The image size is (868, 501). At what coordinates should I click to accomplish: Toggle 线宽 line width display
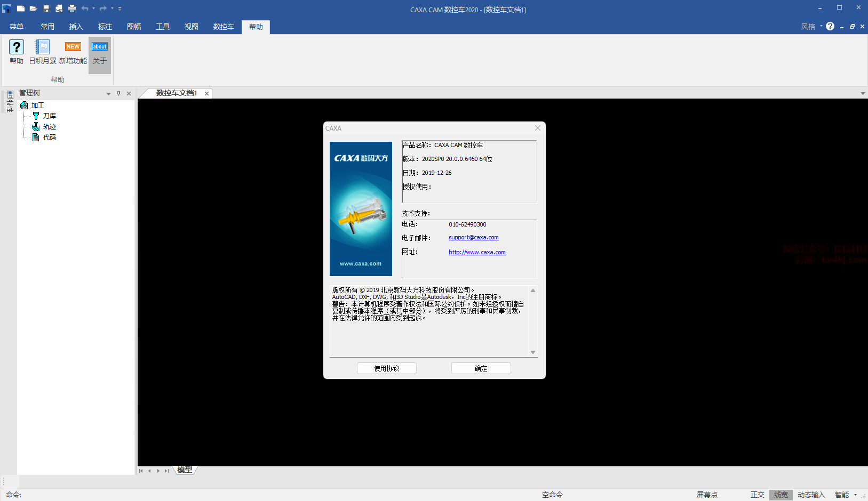[781, 495]
